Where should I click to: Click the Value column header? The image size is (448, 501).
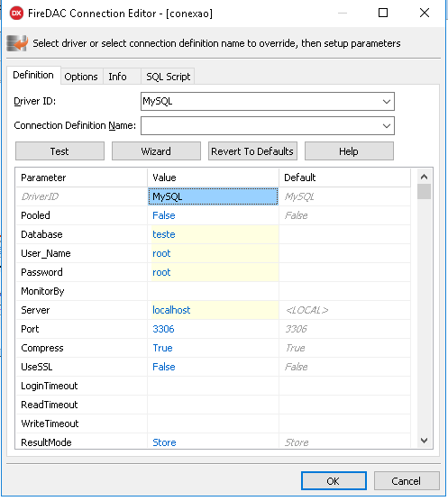click(213, 178)
